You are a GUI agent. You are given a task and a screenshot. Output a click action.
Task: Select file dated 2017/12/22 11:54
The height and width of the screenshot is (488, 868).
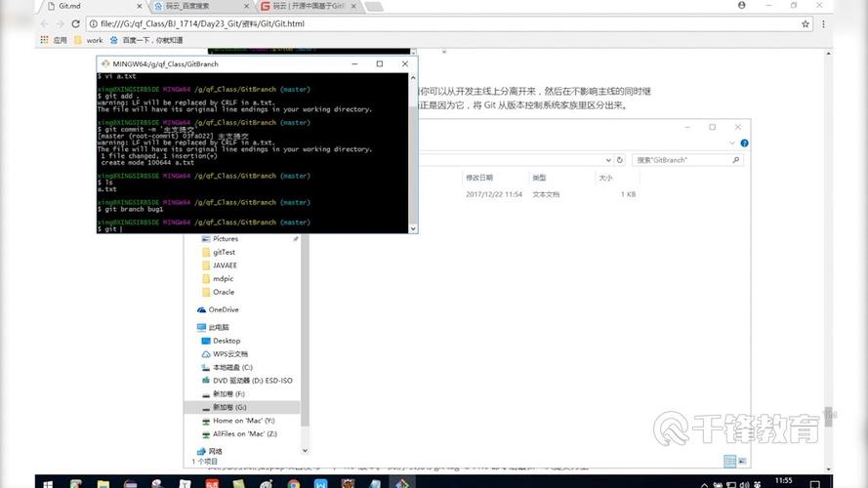[x=494, y=194]
